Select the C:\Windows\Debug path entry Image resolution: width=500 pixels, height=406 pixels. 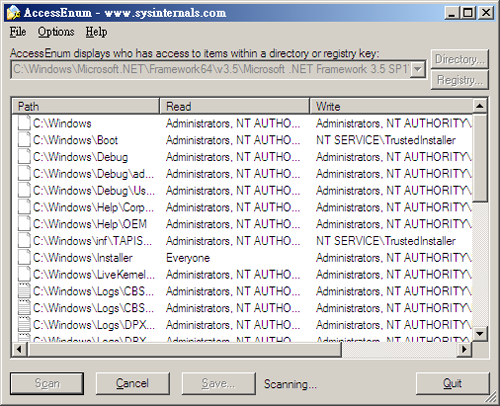click(x=80, y=157)
